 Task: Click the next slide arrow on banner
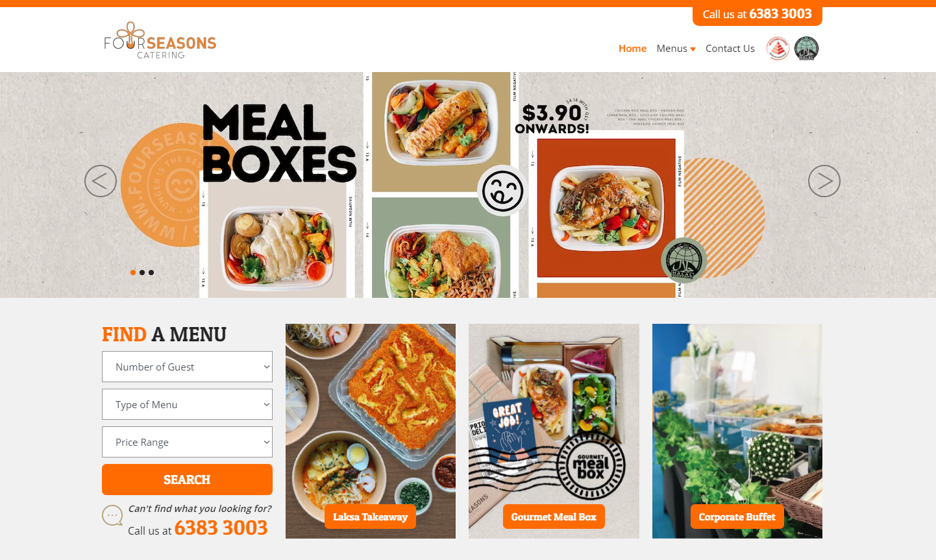(x=824, y=181)
